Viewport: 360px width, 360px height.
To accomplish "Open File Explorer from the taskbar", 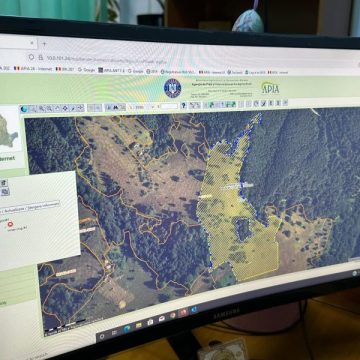I will pyautogui.click(x=139, y=325).
